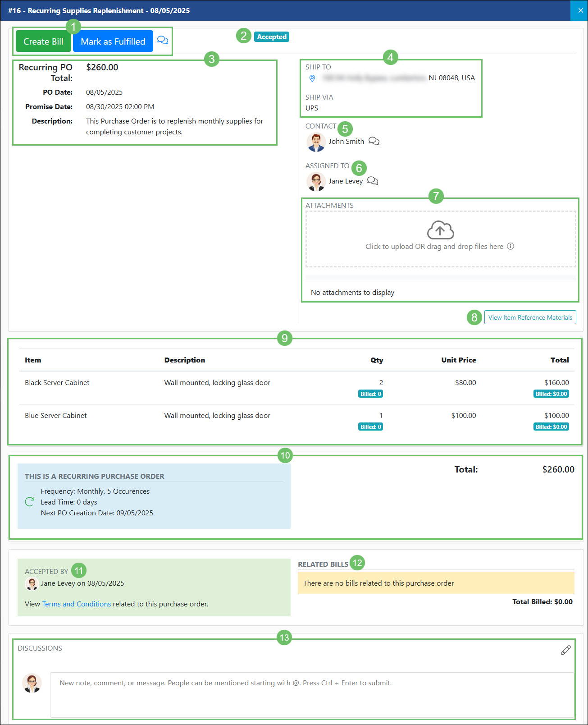Open chat icon next to John Smith
This screenshot has height=725, width=588.
tap(374, 141)
